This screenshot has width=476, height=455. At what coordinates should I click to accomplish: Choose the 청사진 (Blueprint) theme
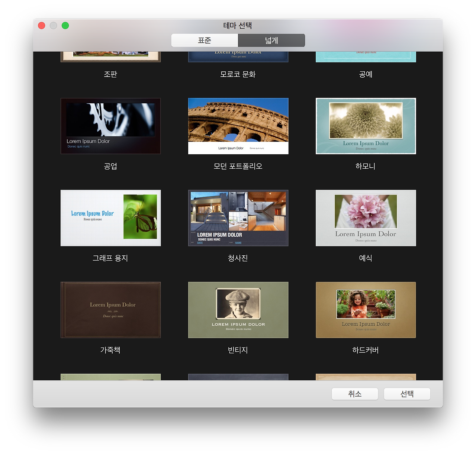point(238,218)
